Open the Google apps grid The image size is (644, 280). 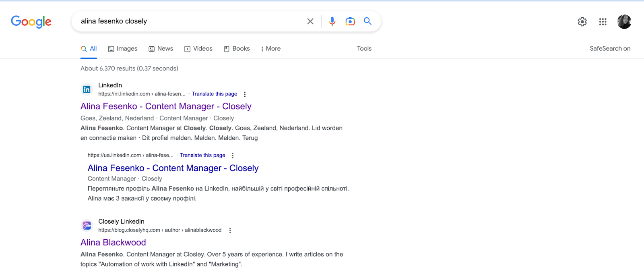pyautogui.click(x=603, y=22)
